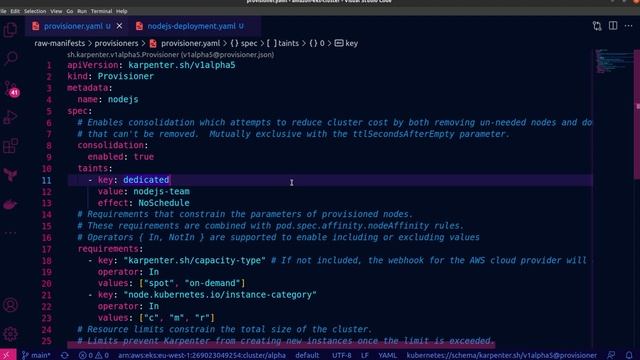Synchronize changes icon in status bar
The image size is (640, 360).
[x=64, y=355]
